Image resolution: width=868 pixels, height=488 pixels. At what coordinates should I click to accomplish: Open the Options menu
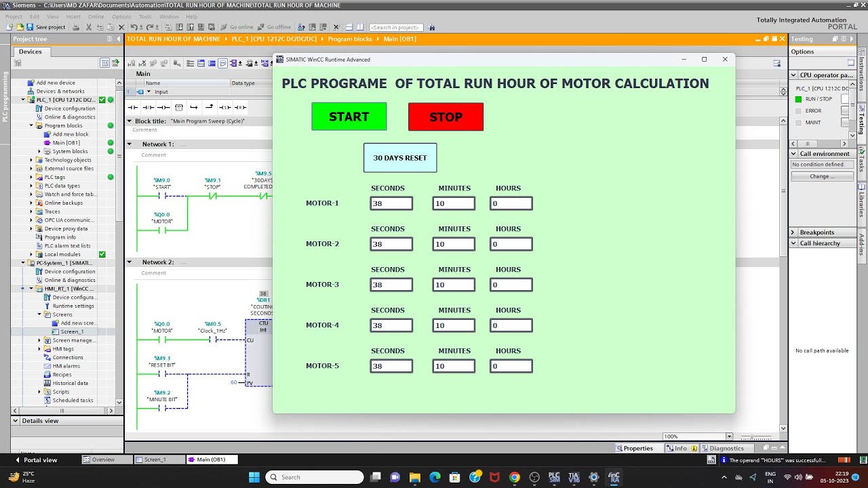121,16
